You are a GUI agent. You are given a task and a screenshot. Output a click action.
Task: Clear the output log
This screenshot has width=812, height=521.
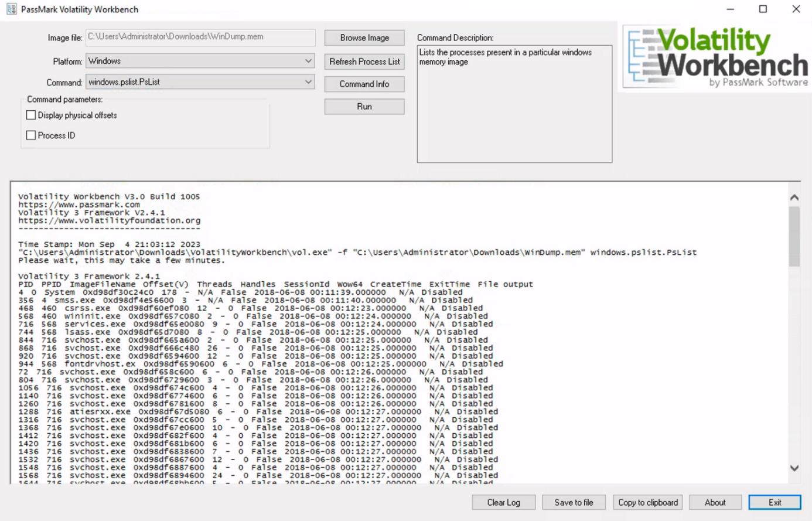tap(504, 502)
